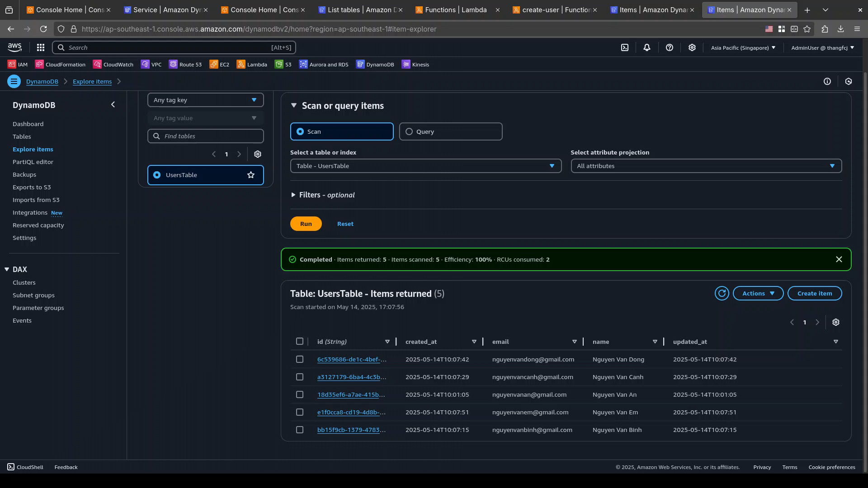Open the AdminUser account menu

tap(822, 47)
